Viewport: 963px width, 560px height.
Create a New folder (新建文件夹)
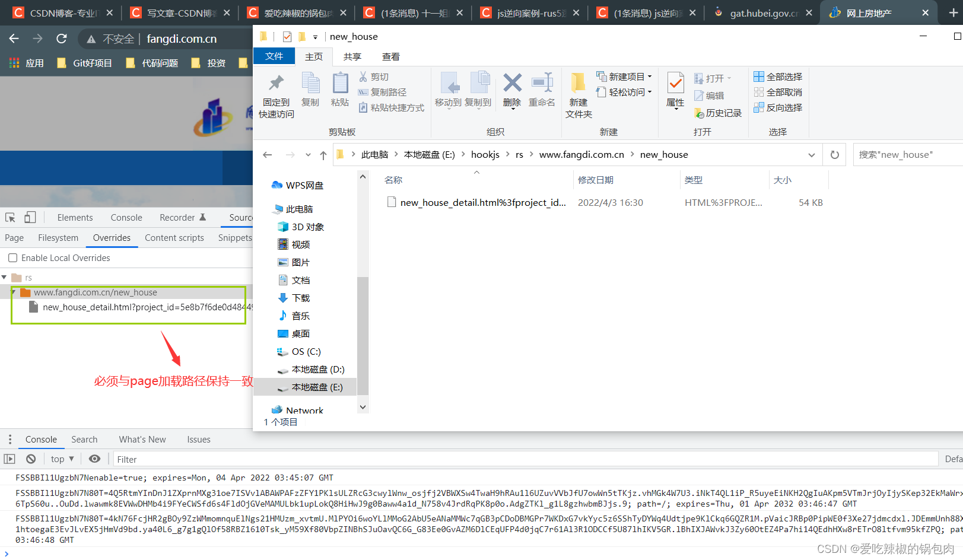click(x=579, y=95)
